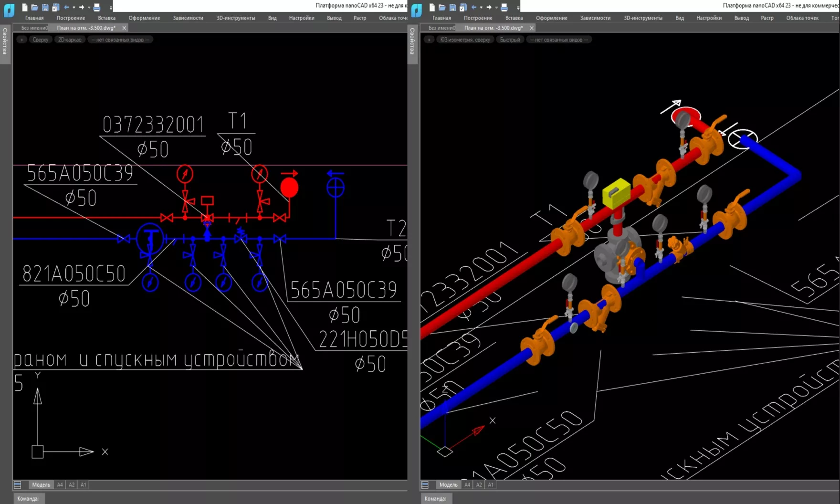Click the — нет связанных видов — label
Viewport: 840px width, 504px height.
120,39
